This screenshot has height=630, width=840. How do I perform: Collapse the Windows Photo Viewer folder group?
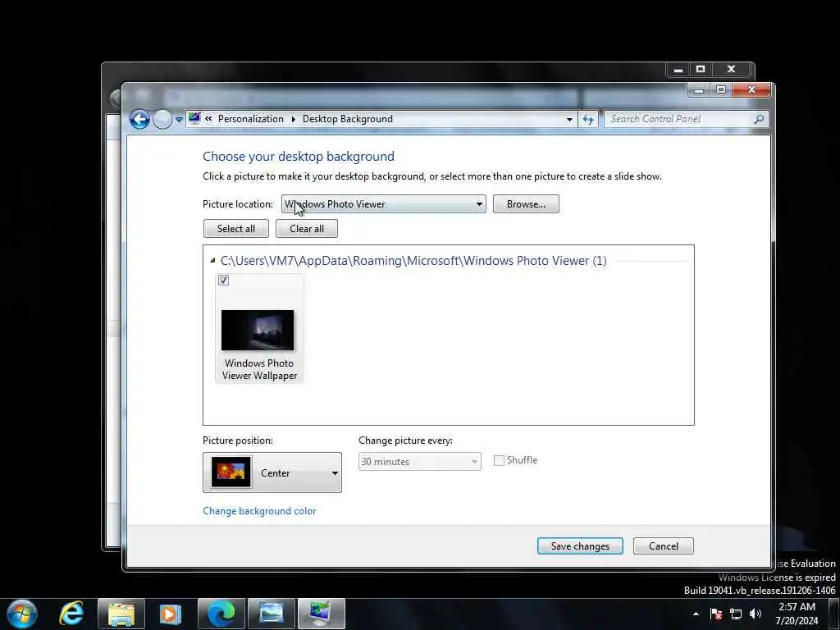pos(212,260)
